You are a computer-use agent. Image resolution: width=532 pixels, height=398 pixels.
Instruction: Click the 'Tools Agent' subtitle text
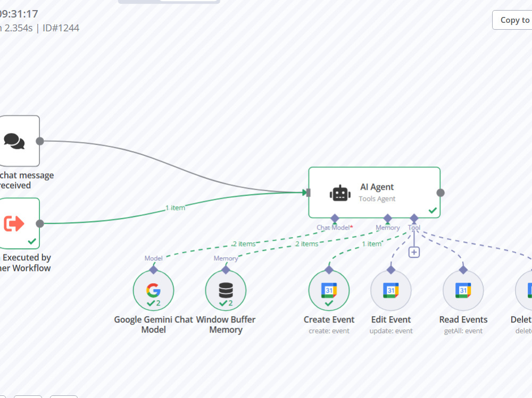[377, 199]
